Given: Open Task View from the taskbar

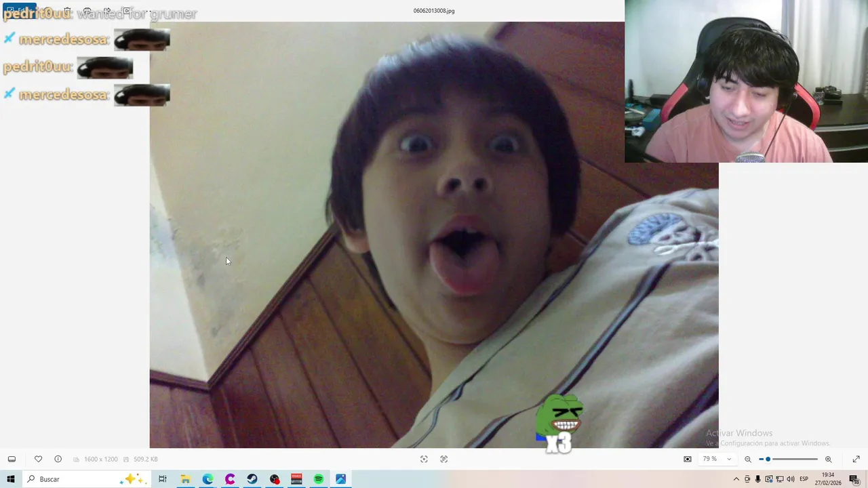Looking at the screenshot, I should (163, 479).
